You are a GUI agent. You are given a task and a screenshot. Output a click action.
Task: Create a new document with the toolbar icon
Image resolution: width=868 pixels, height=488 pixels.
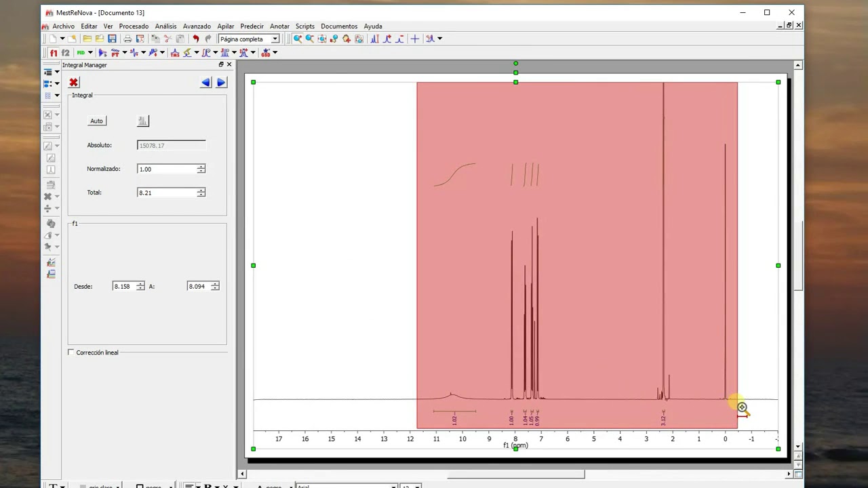pos(52,39)
